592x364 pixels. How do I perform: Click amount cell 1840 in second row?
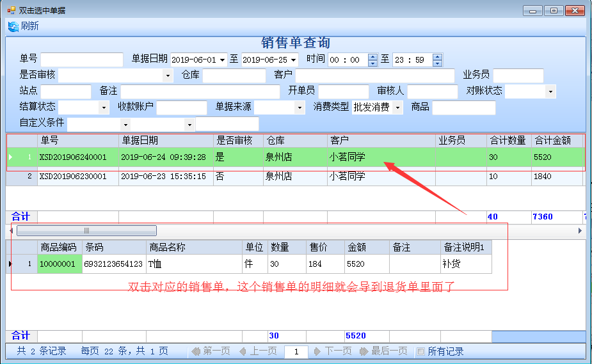coord(557,177)
